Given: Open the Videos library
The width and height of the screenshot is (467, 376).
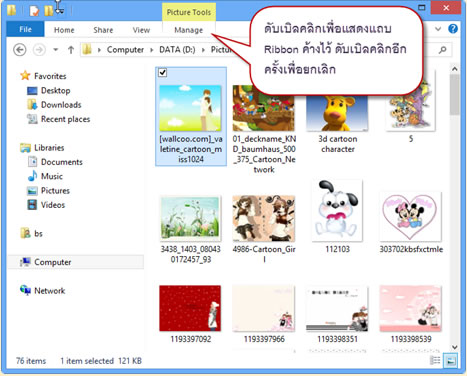Looking at the screenshot, I should (x=53, y=205).
